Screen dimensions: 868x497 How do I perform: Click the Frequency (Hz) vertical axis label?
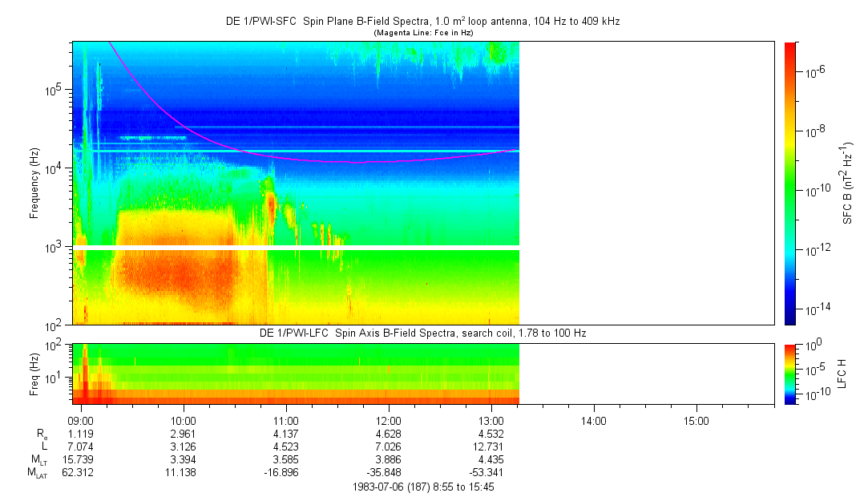(34, 184)
